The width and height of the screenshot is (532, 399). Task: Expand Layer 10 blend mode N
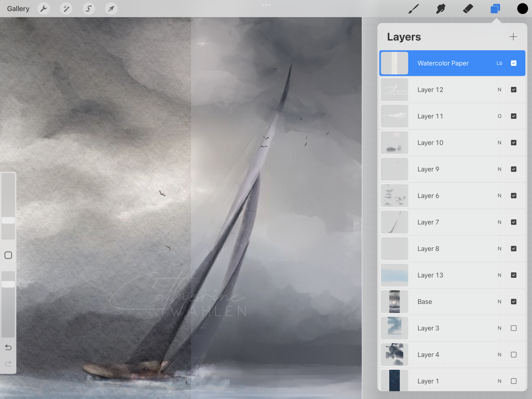(499, 143)
